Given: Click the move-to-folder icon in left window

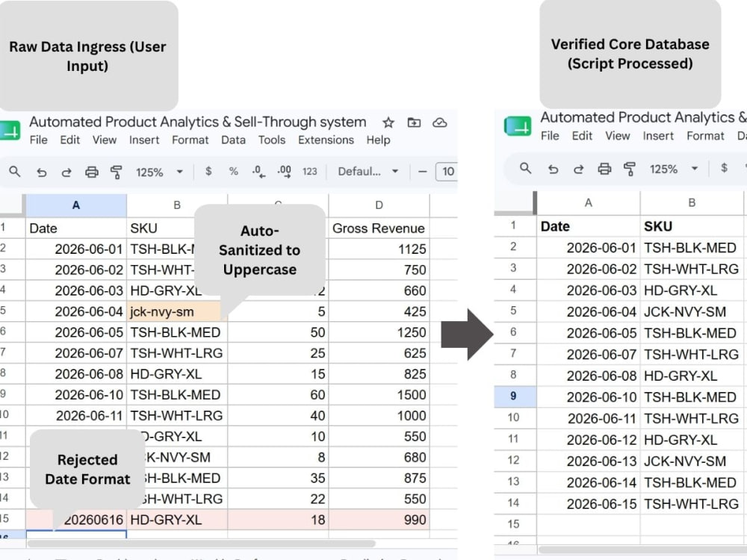Looking at the screenshot, I should pos(414,123).
